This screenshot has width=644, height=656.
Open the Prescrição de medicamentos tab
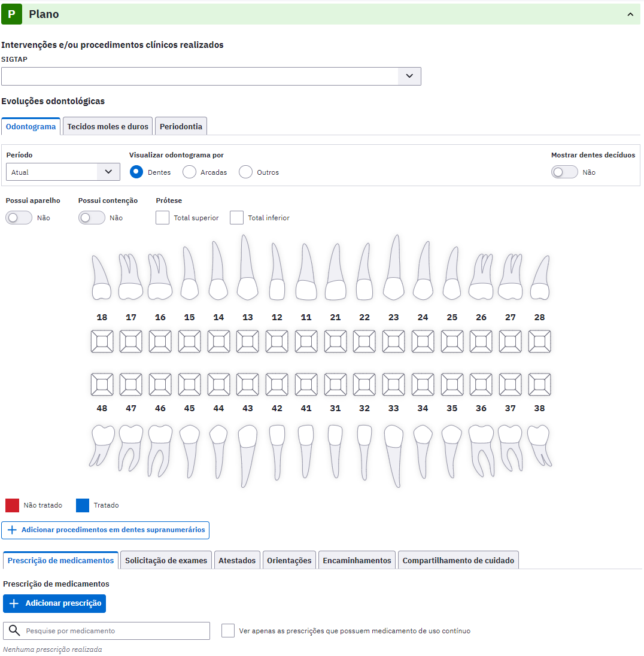[x=60, y=560]
